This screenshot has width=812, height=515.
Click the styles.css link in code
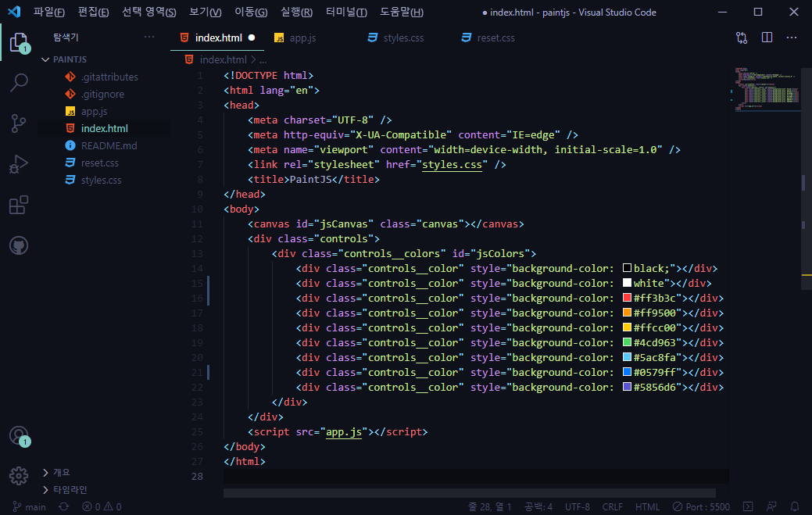(452, 165)
